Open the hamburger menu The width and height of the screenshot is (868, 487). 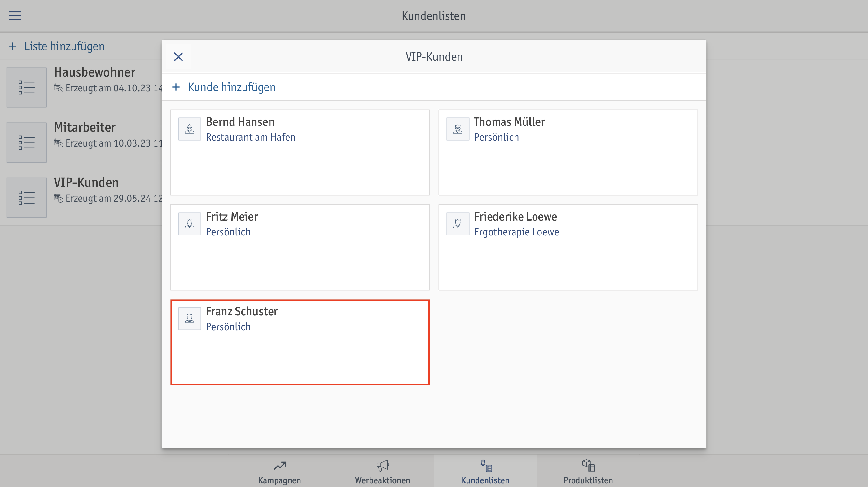coord(15,15)
